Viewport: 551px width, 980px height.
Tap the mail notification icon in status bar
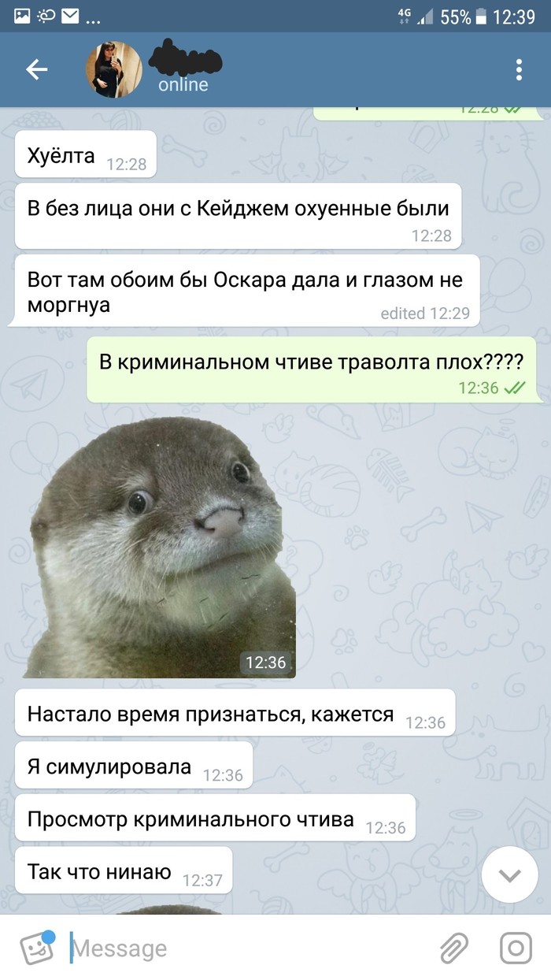pyautogui.click(x=71, y=15)
